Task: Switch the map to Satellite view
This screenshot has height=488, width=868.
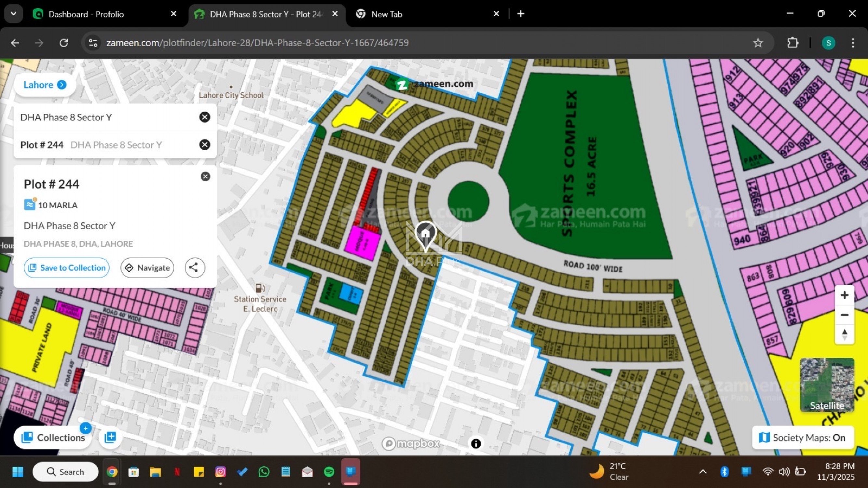Action: [827, 385]
